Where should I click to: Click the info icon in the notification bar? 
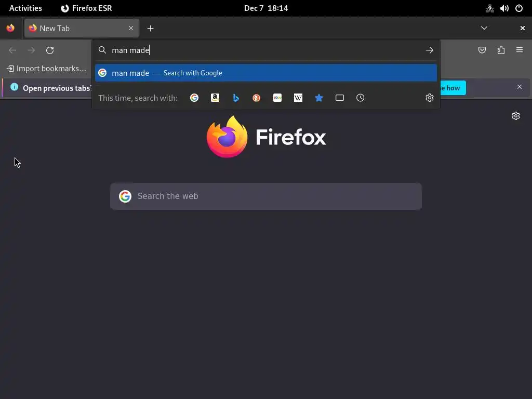point(14,87)
